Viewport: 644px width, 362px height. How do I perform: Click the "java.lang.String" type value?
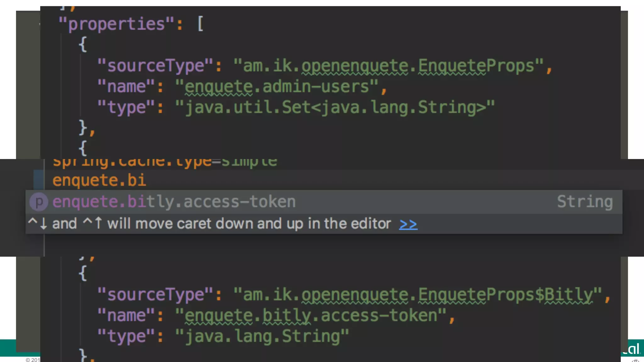pyautogui.click(x=262, y=336)
